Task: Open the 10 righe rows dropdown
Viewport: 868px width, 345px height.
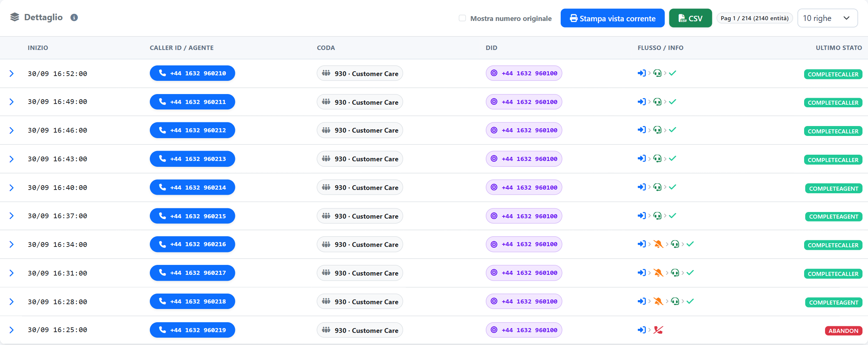Action: (x=828, y=18)
